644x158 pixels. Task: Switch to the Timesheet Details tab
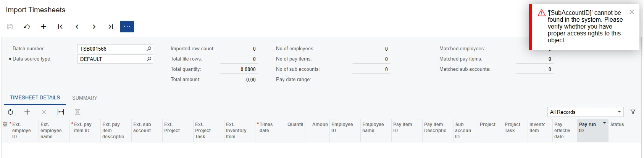click(x=35, y=98)
